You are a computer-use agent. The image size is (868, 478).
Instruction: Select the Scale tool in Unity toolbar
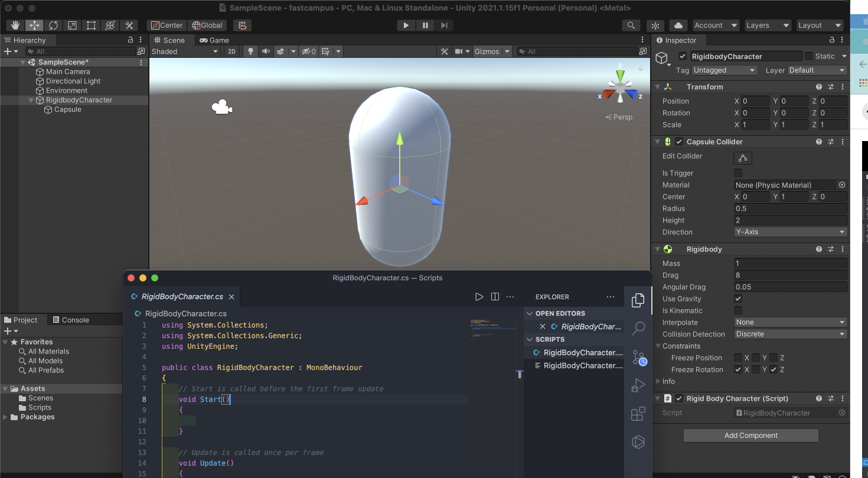pos(72,25)
